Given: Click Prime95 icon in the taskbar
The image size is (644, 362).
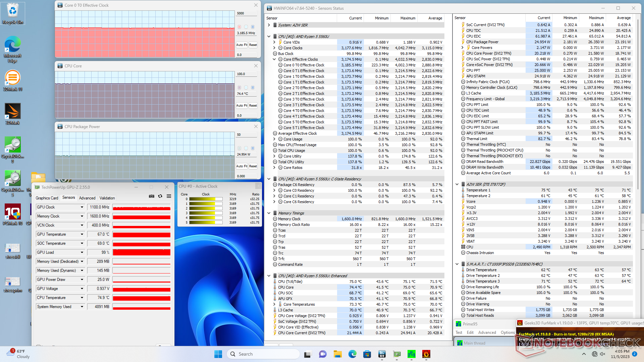Looking at the screenshot, I should (411, 354).
